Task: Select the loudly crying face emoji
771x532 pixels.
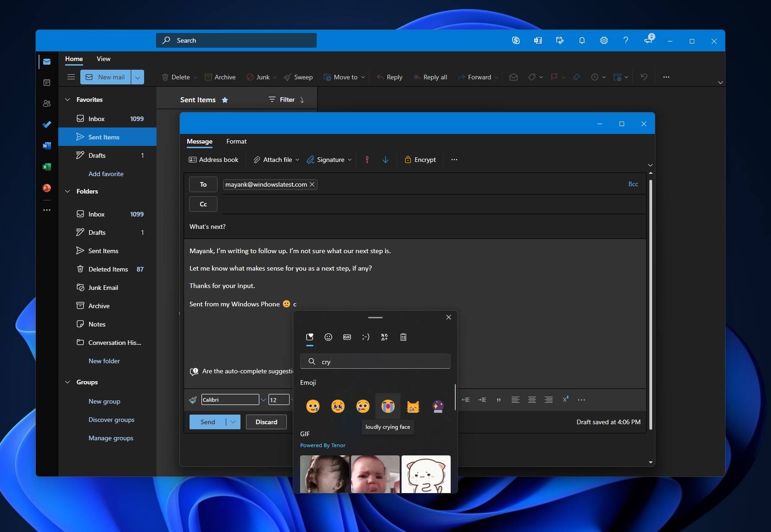Action: point(388,406)
